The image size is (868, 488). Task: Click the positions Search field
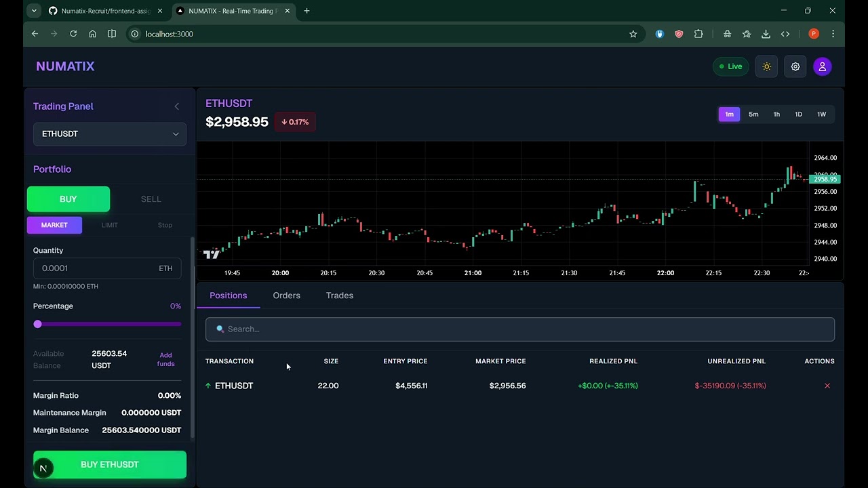click(520, 329)
